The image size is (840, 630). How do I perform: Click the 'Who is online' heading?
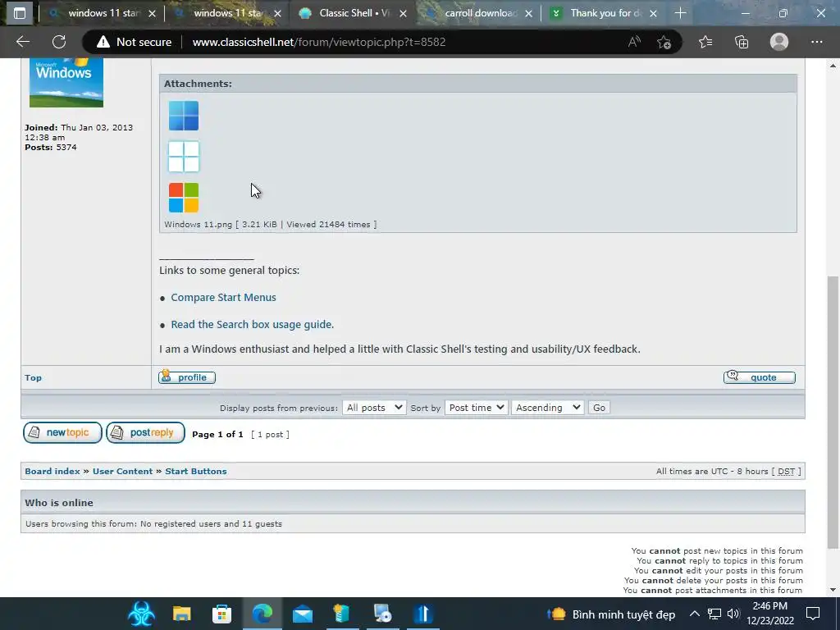click(x=59, y=503)
